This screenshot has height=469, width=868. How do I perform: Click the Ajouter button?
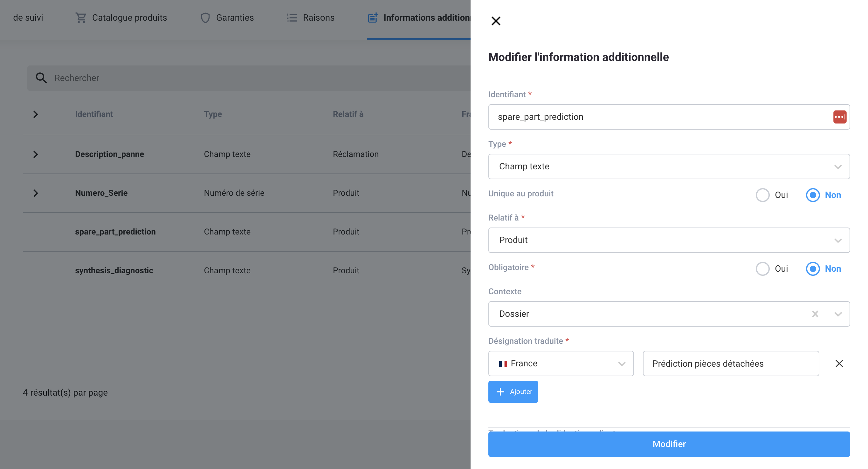(x=513, y=392)
